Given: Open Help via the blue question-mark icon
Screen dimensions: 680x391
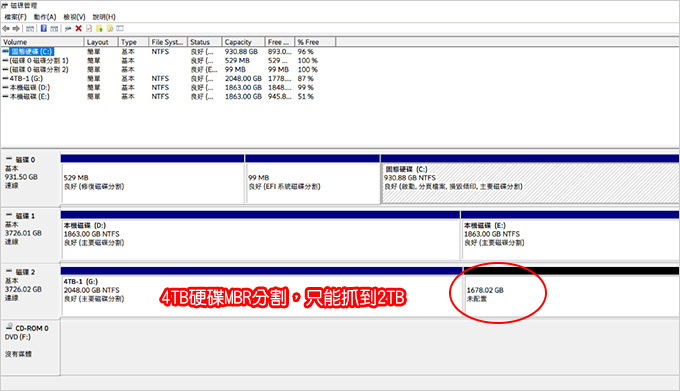Looking at the screenshot, I should pyautogui.click(x=44, y=29).
